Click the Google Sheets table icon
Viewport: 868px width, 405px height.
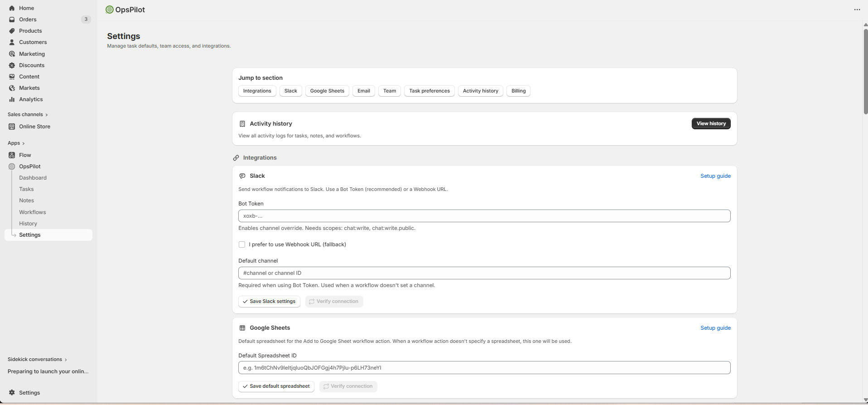click(x=242, y=328)
